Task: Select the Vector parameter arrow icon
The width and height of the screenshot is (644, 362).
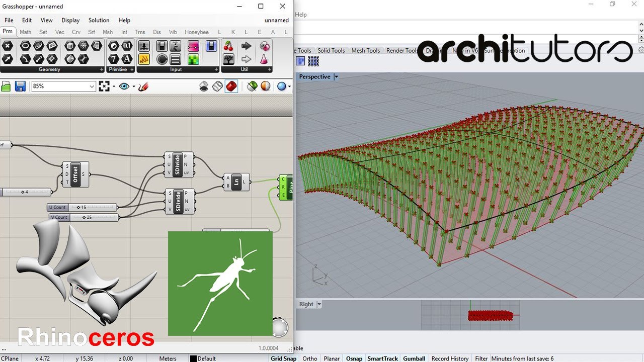Action: [x=8, y=59]
